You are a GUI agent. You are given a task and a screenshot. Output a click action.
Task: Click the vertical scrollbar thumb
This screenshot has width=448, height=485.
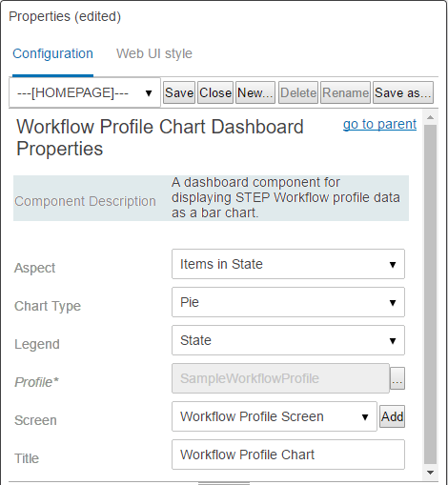(x=430, y=294)
